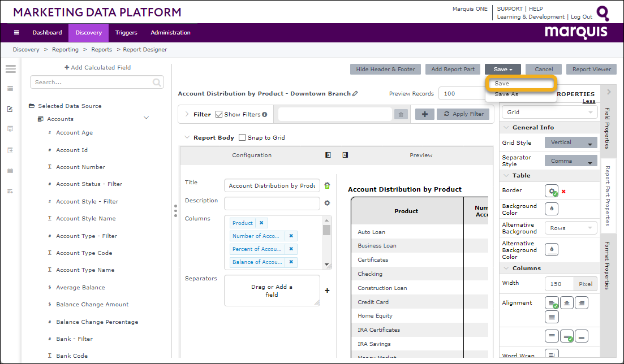Click the filter trash delete icon
This screenshot has height=364, width=624.
pyautogui.click(x=401, y=115)
